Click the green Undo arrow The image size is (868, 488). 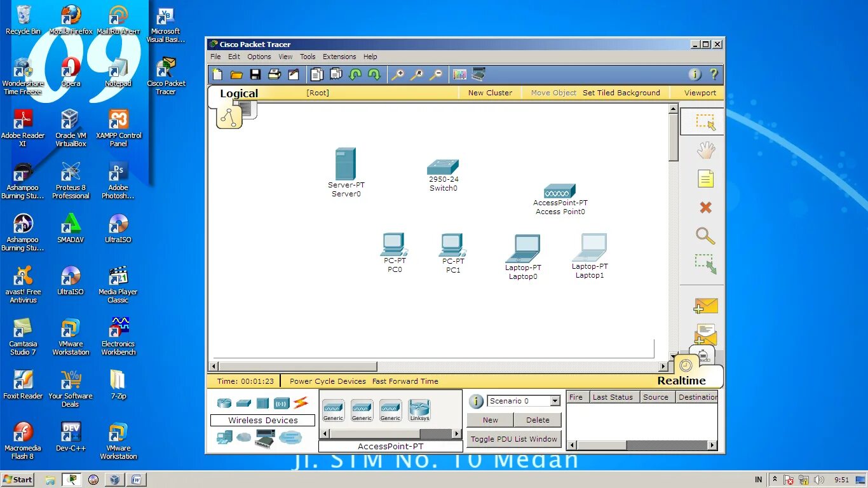(355, 74)
